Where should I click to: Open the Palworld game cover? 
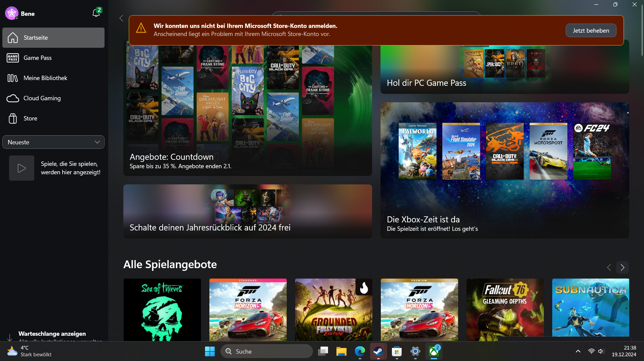[417, 151]
